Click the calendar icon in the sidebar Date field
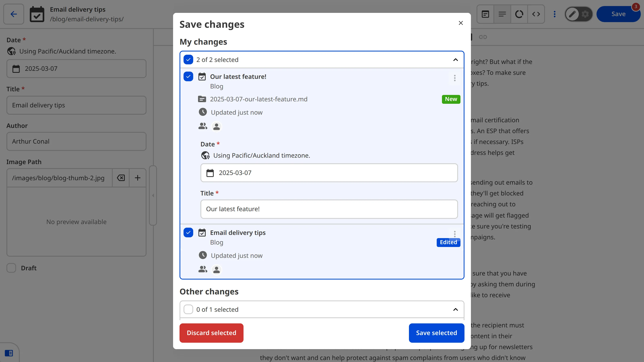 16,69
